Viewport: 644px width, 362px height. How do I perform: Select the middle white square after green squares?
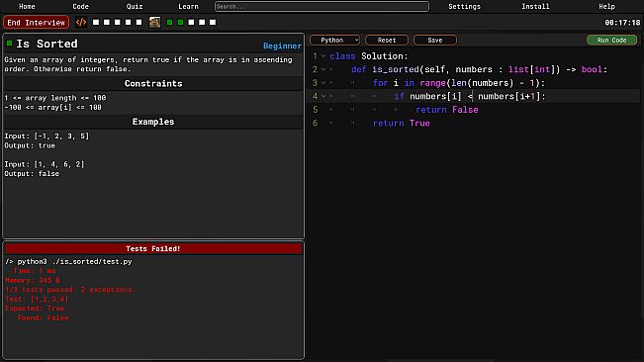(x=202, y=22)
